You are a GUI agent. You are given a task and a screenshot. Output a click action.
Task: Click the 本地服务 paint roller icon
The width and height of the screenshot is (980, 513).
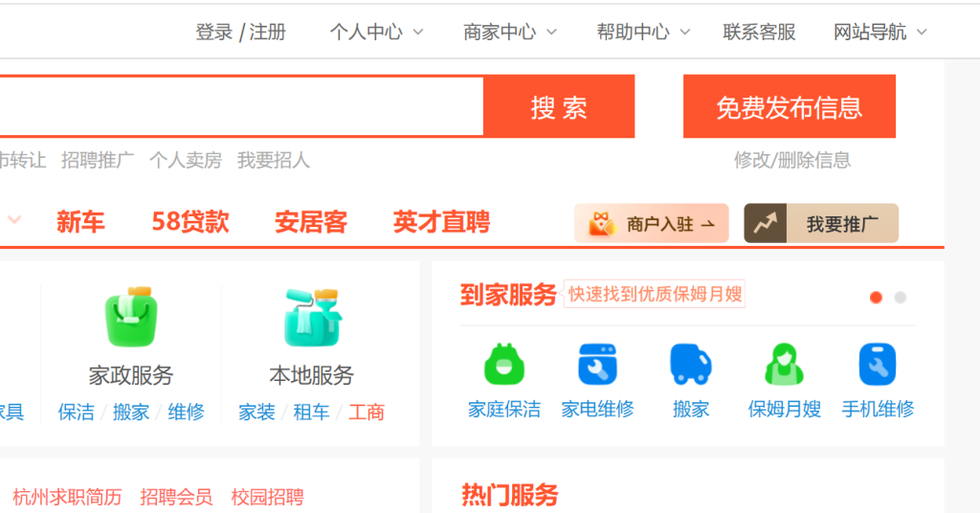pos(312,317)
